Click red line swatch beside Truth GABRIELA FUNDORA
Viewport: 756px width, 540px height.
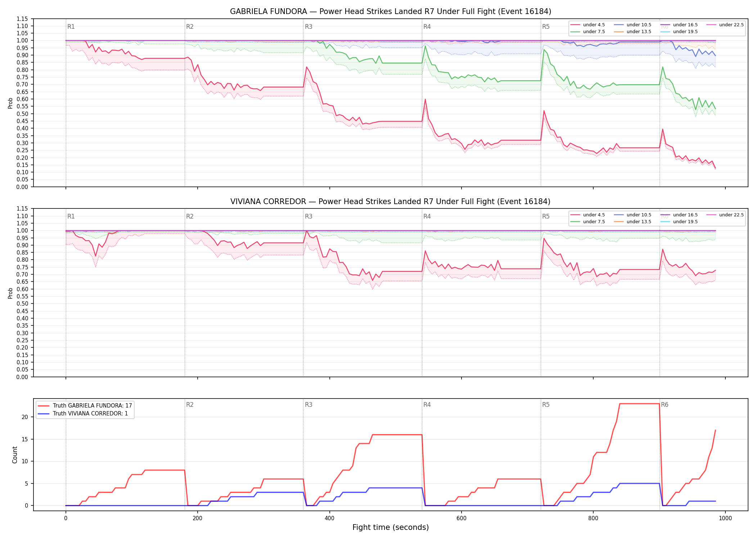[44, 406]
